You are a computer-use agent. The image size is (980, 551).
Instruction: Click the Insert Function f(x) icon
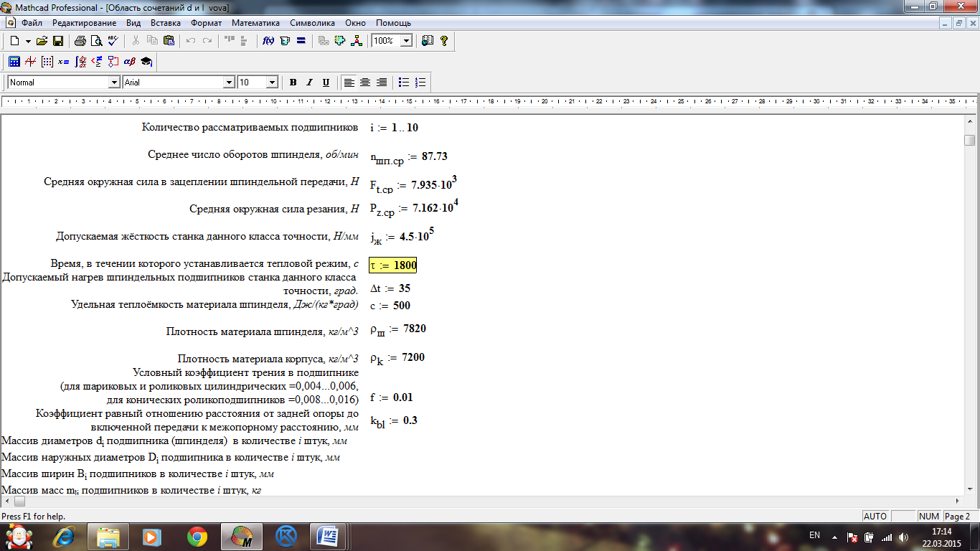click(x=268, y=41)
